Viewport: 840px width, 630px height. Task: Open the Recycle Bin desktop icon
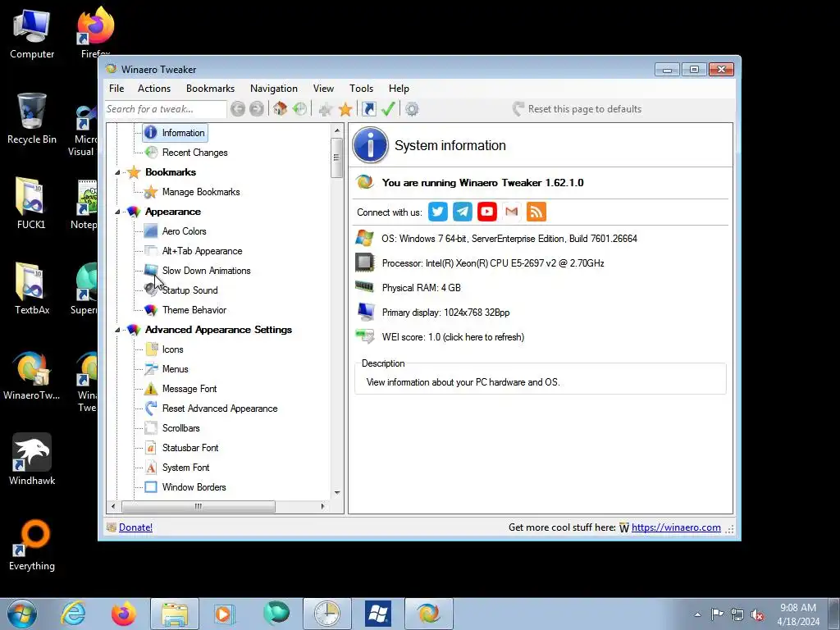pyautogui.click(x=32, y=118)
